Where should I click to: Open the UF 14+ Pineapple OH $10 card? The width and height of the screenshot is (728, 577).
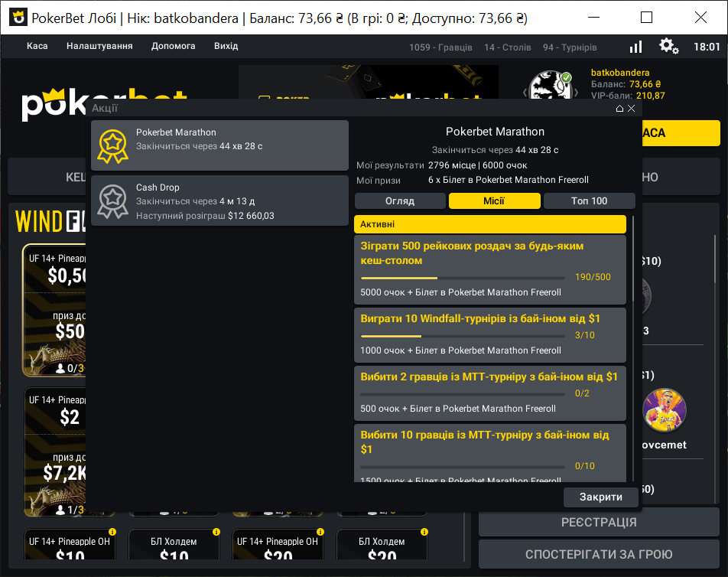[x=70, y=545]
